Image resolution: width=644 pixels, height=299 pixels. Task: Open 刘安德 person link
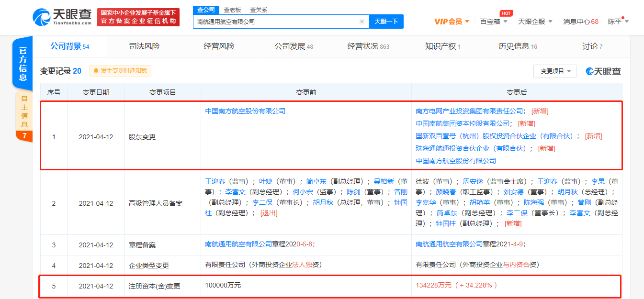513,192
